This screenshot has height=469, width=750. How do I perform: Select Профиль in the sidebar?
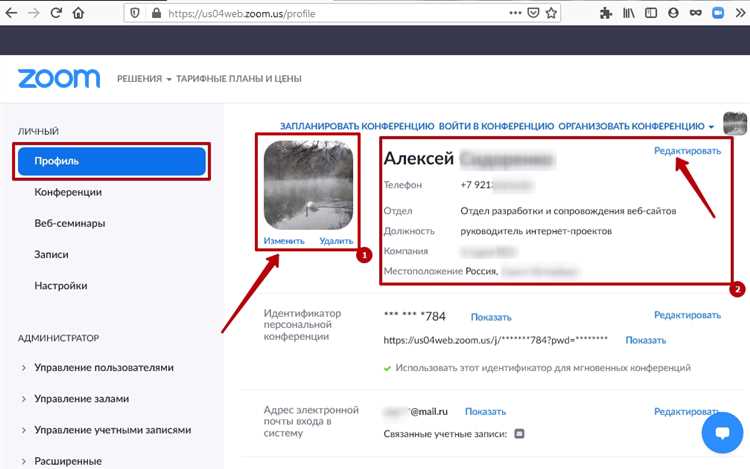coord(111,161)
